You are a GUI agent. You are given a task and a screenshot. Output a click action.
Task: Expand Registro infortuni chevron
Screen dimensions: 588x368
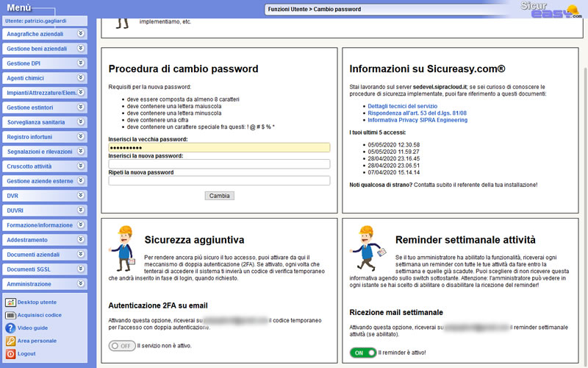[x=81, y=136]
